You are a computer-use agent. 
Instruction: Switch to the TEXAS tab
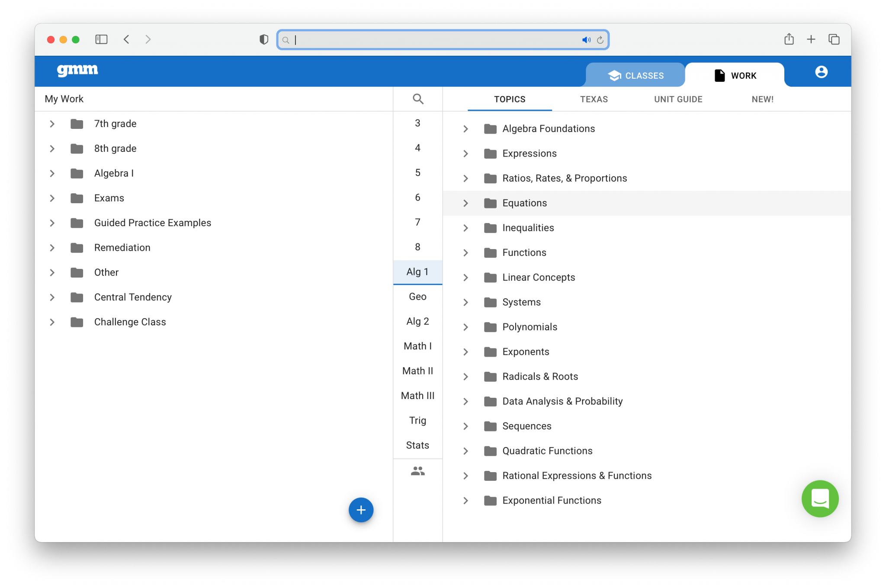point(594,99)
